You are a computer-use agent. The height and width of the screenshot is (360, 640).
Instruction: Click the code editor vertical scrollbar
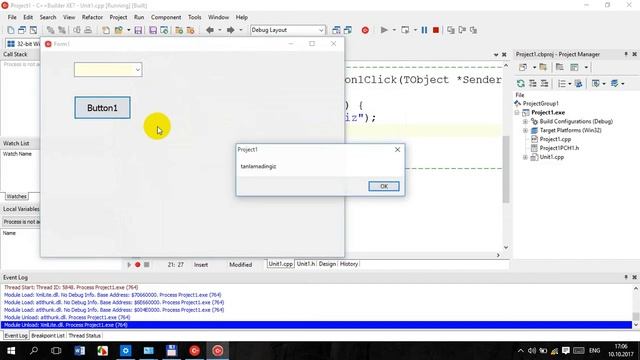tap(506, 169)
